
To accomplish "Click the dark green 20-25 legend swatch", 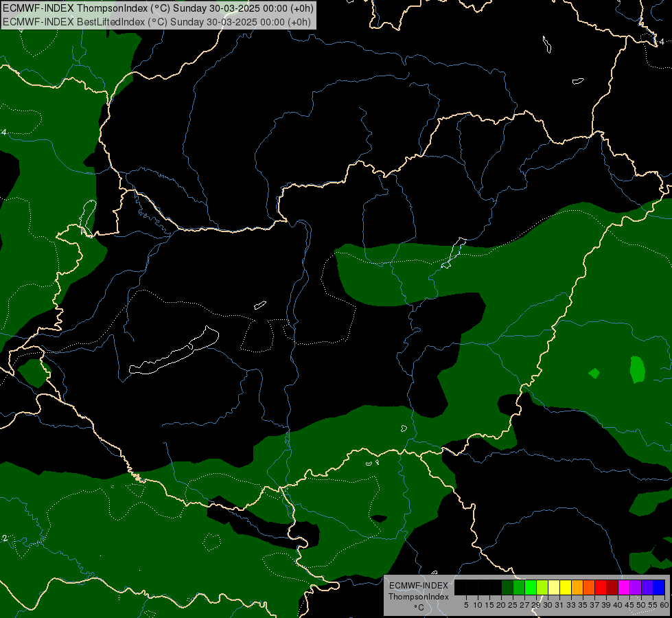I will click(x=507, y=587).
